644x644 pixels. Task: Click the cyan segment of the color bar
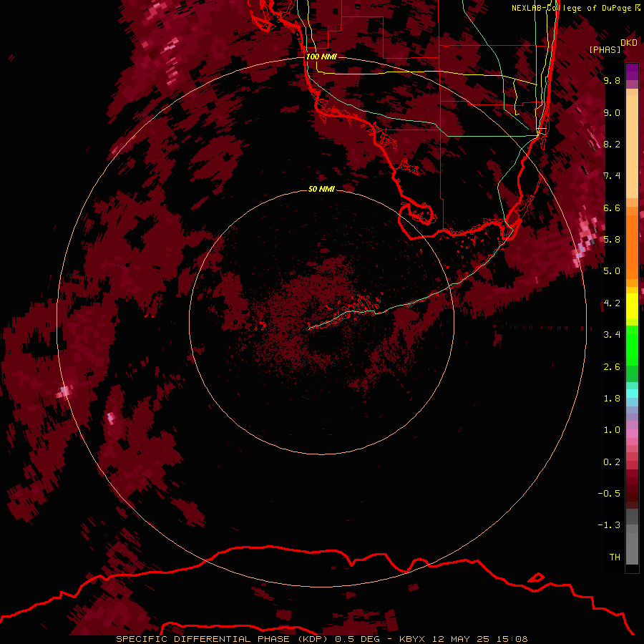tap(632, 394)
